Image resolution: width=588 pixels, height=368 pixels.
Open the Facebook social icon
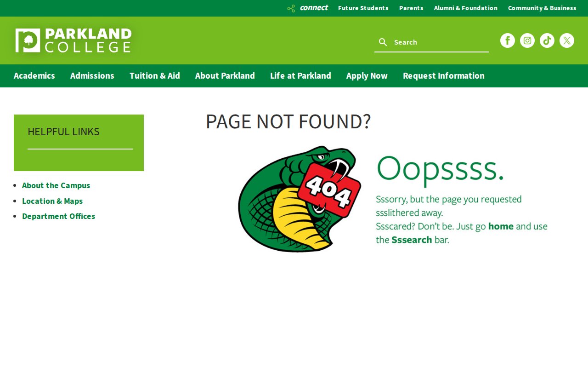pos(508,40)
